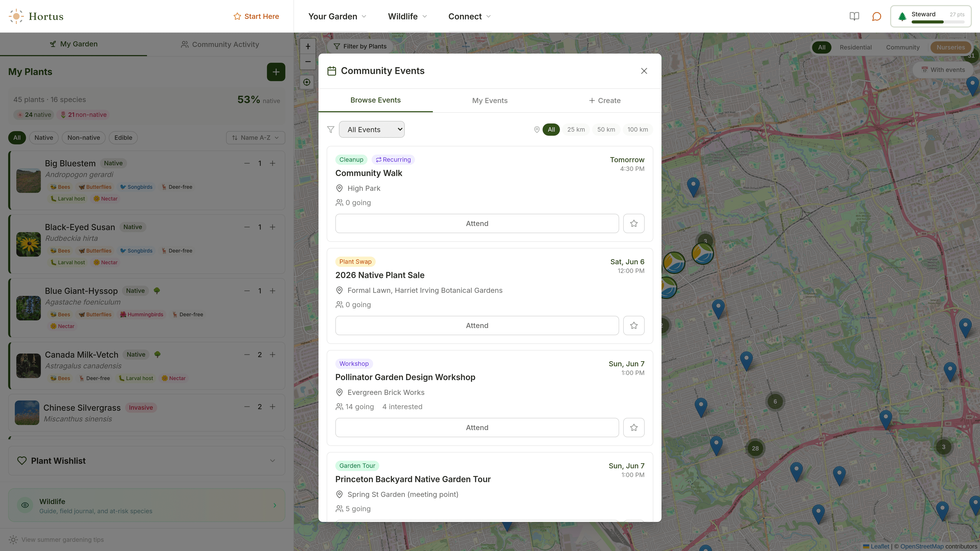Image resolution: width=980 pixels, height=551 pixels.
Task: Toggle the With events map filter
Action: [x=943, y=70]
